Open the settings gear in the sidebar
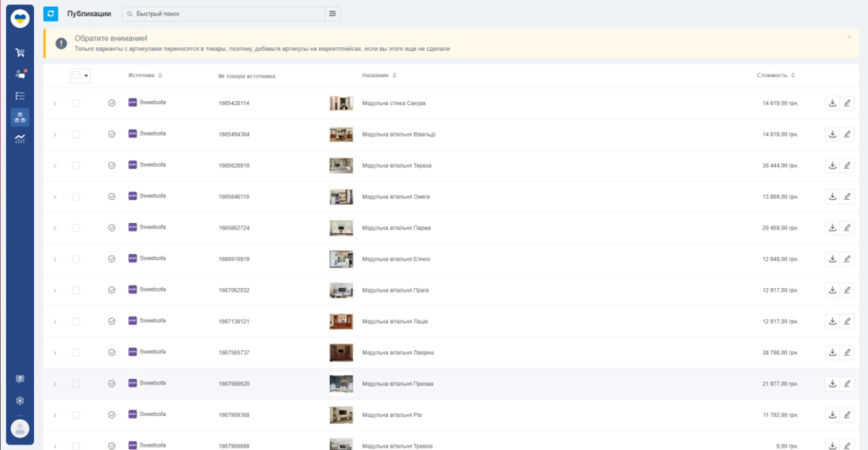 pos(19,400)
